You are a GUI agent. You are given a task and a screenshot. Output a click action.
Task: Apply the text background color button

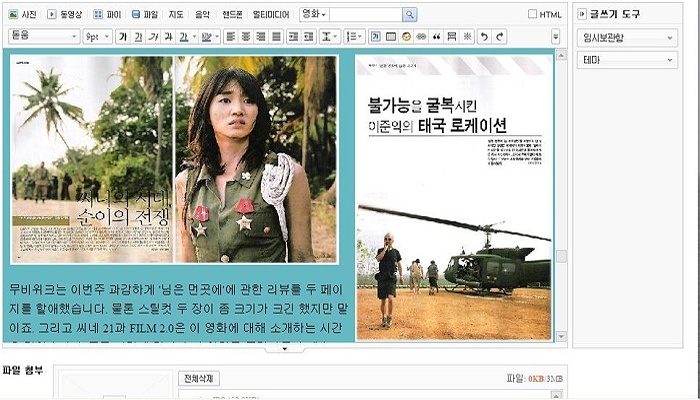point(206,37)
